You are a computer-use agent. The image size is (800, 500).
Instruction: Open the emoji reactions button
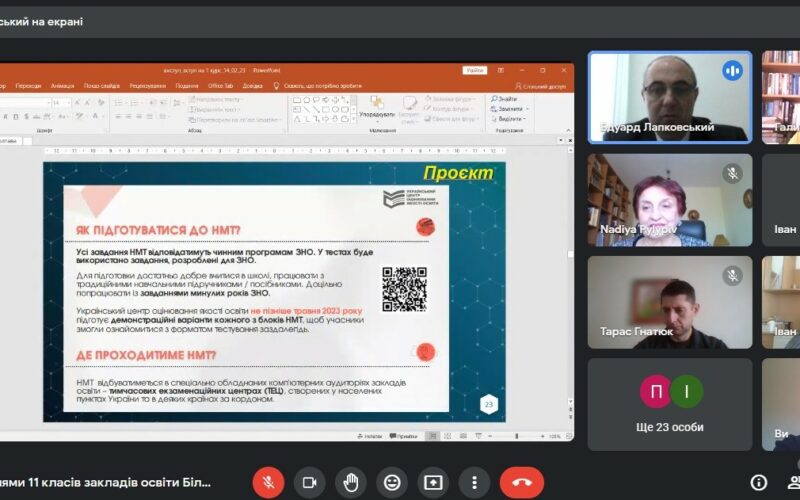tap(392, 482)
